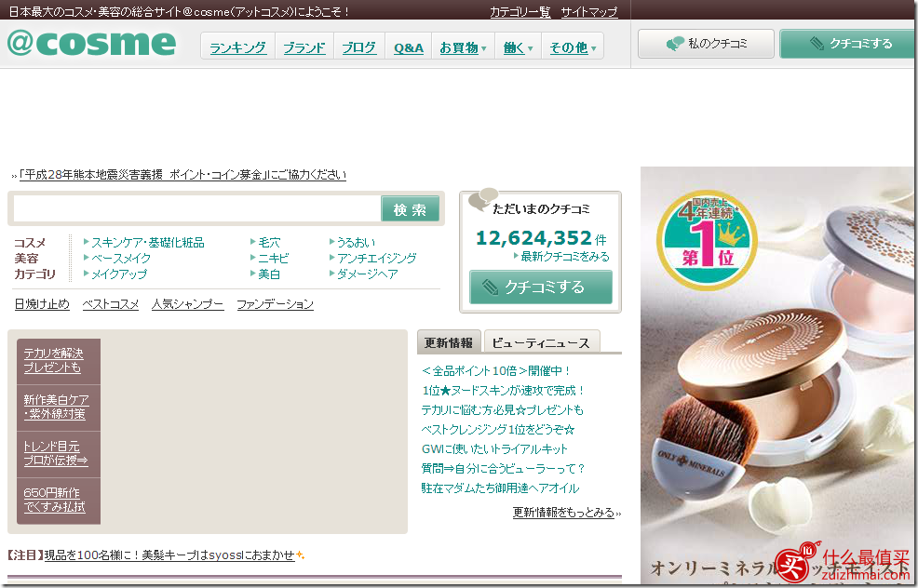
Task: Click the green クチコミする button under review count
Action: coord(540,287)
